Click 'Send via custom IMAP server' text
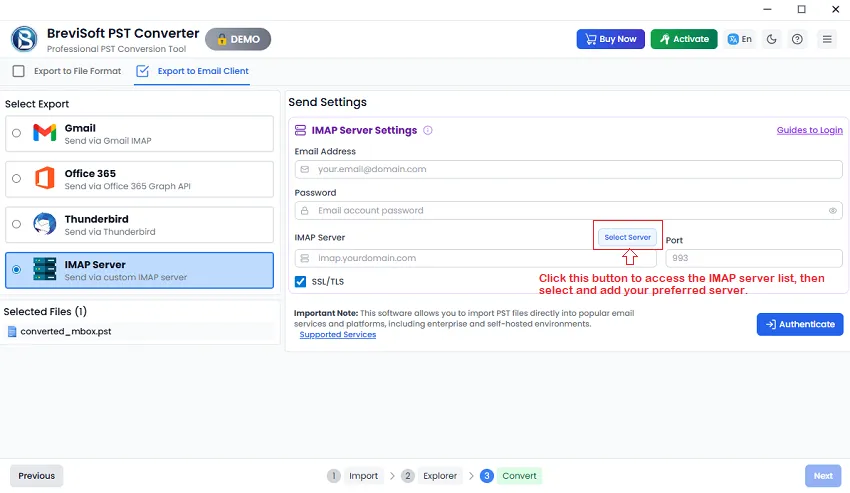850x493 pixels. pos(126,277)
